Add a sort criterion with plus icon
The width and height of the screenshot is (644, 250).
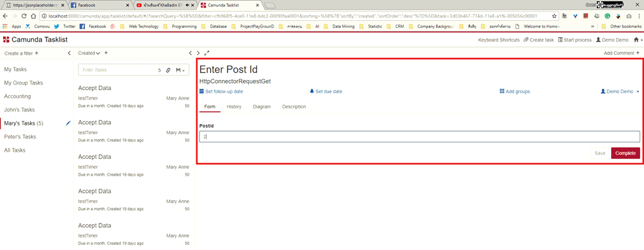tap(106, 53)
